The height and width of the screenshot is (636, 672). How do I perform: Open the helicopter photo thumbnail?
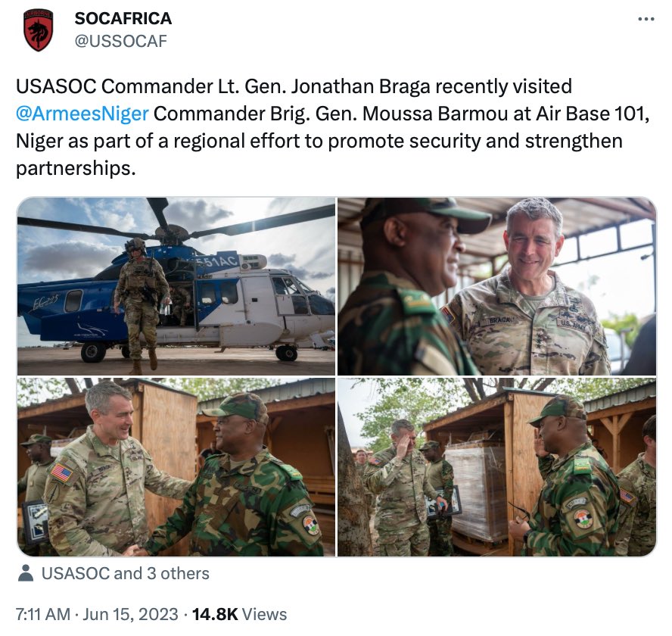176,286
